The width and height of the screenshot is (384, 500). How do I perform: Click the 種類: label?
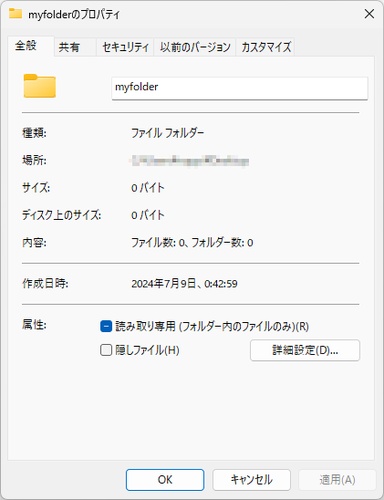click(34, 133)
